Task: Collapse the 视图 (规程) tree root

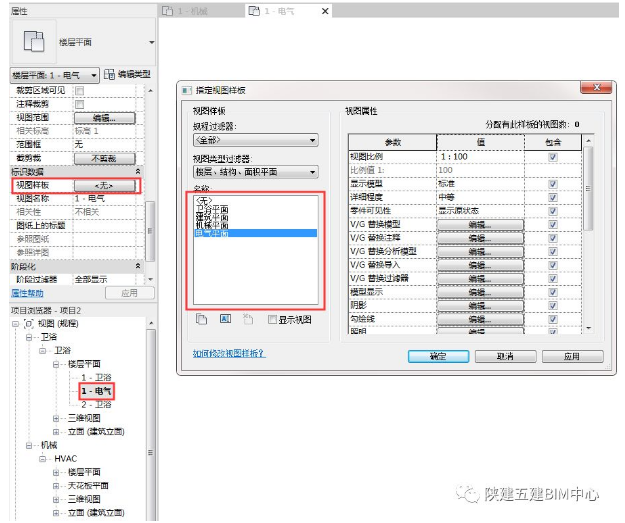Action: click(15, 324)
